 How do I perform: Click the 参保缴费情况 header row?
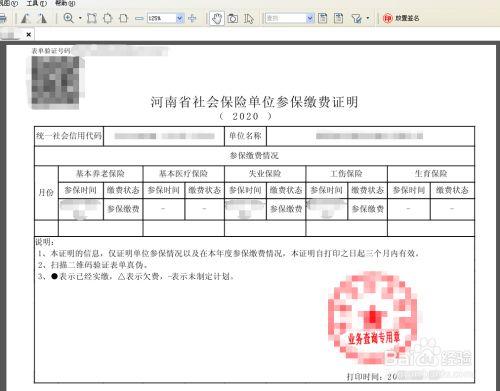[x=254, y=156]
